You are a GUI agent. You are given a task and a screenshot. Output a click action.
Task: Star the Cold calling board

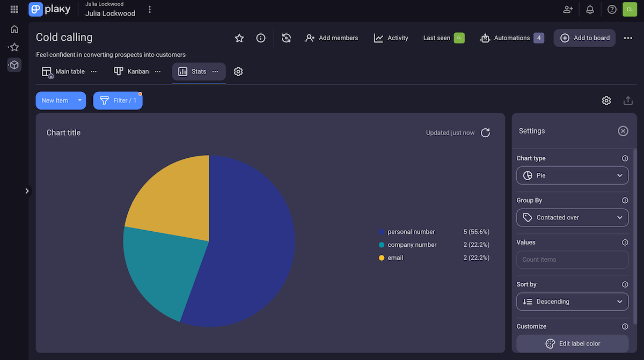[x=239, y=38]
